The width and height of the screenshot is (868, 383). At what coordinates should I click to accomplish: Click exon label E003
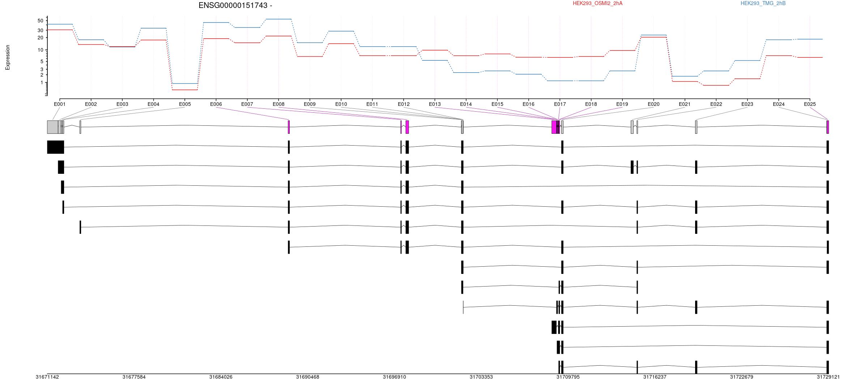[x=122, y=104]
